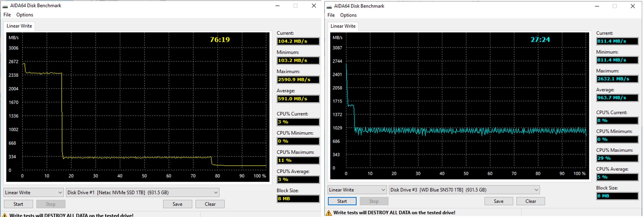Open File menu in left window
Screen dimensions: 644x217
tap(7, 15)
